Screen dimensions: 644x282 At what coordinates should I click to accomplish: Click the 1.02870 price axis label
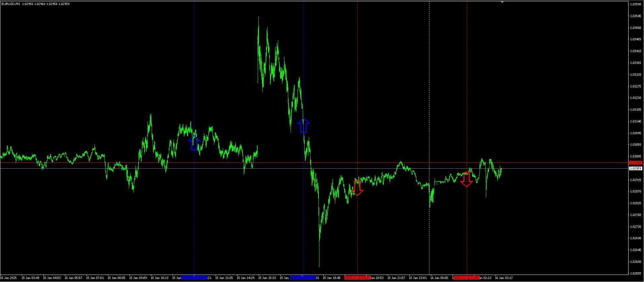tap(636, 191)
